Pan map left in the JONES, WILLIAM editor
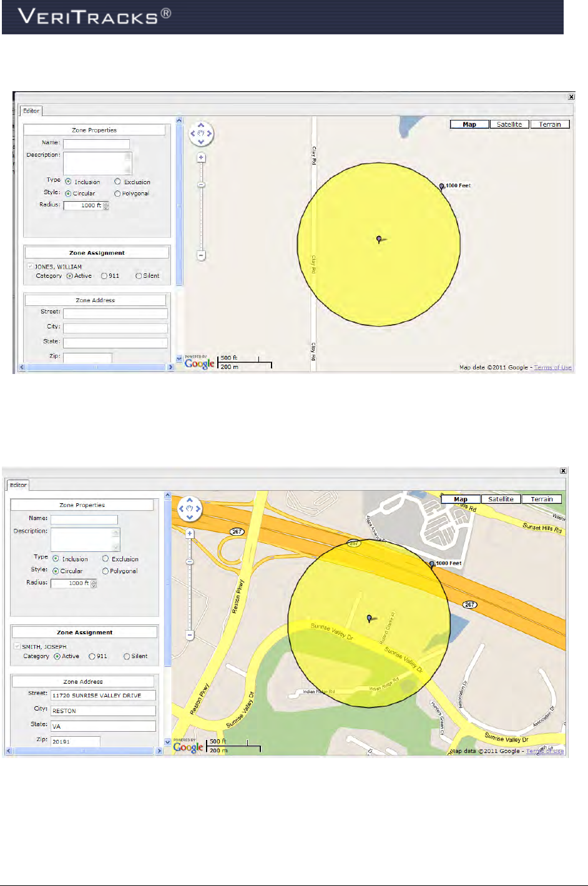The image size is (588, 886). (x=193, y=134)
